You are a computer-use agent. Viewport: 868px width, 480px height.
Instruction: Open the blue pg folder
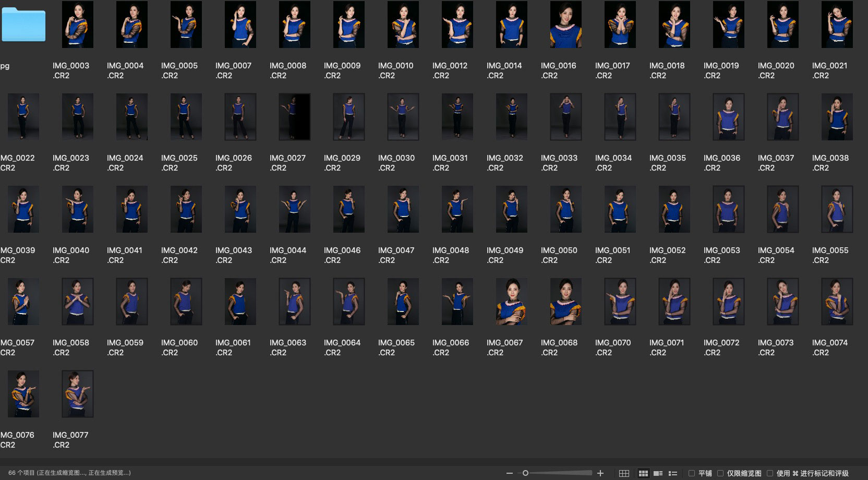click(x=23, y=25)
